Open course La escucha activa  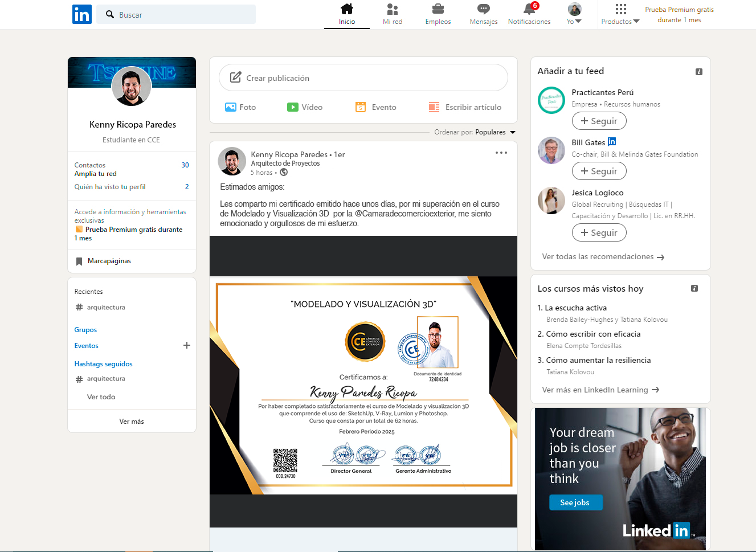575,308
